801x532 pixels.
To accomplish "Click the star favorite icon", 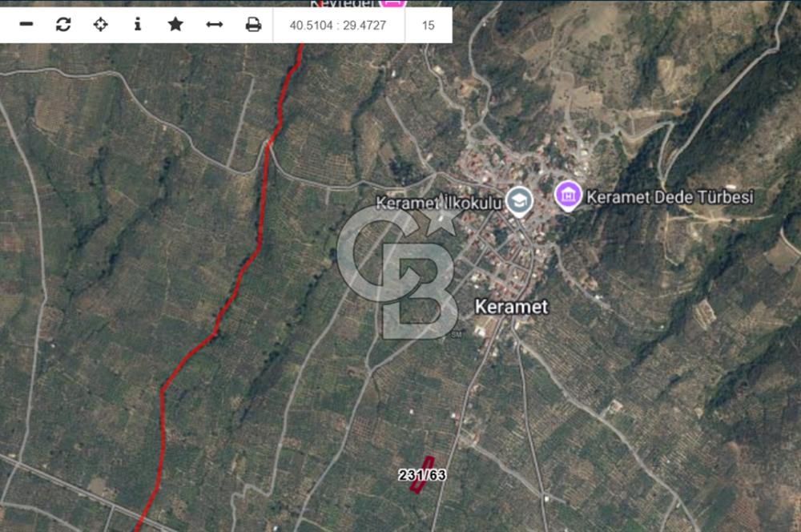I will point(175,24).
